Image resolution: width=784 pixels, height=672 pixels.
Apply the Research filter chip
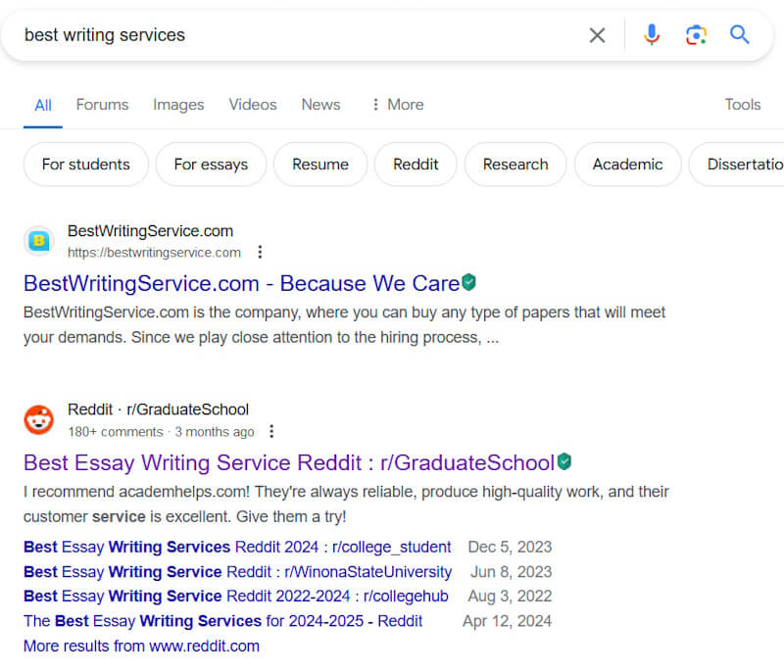coord(515,165)
